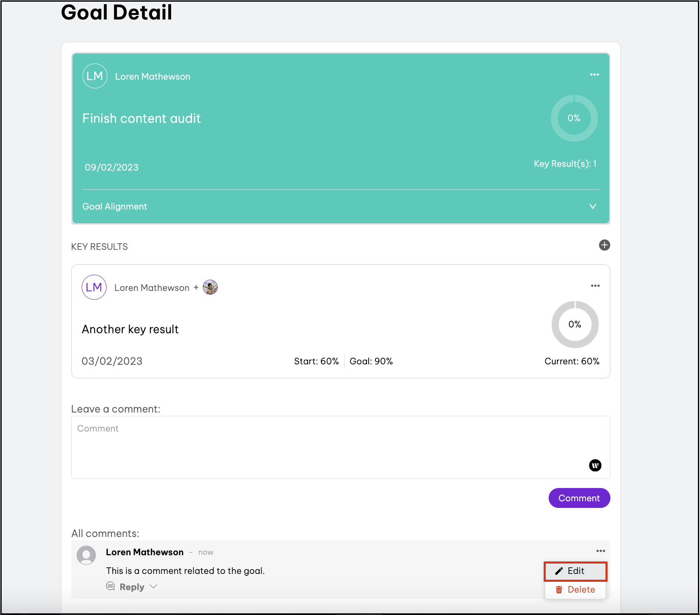Expand the Goal Alignment chevron
Viewport: 700px width, 615px height.
593,206
